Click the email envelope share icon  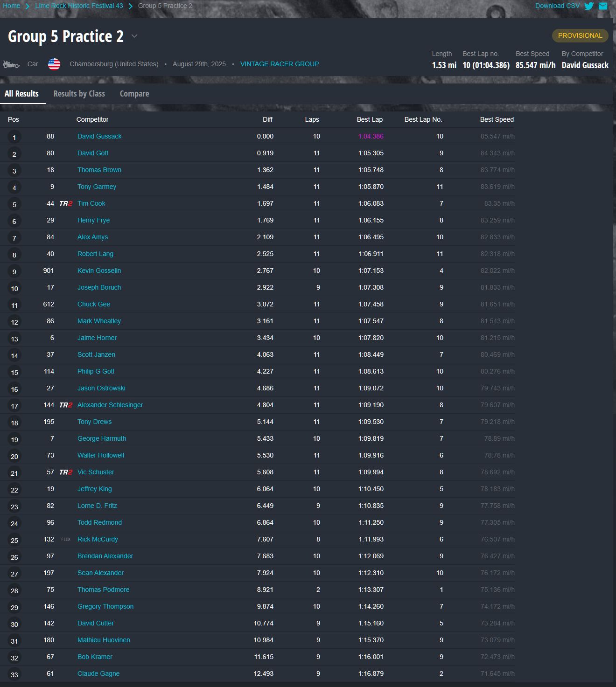click(603, 6)
